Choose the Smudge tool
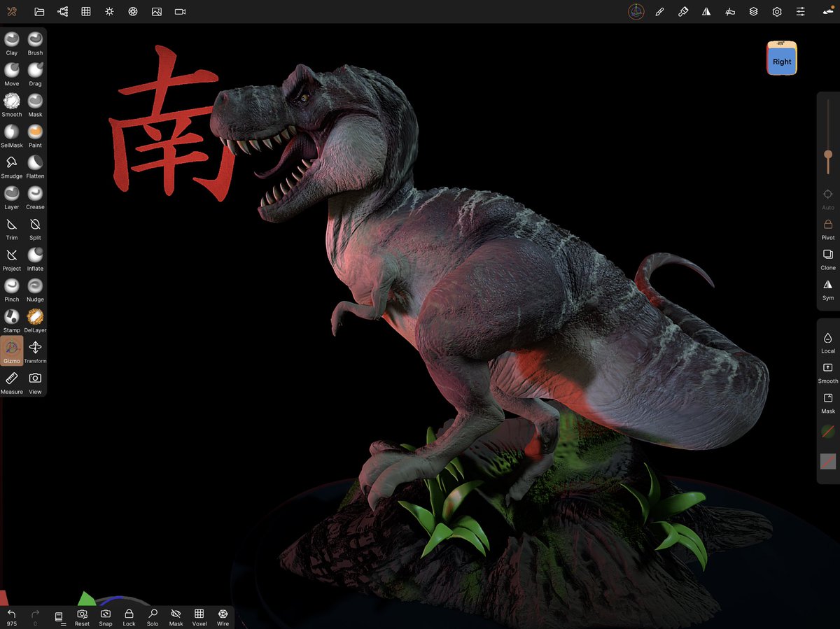Image resolution: width=840 pixels, height=629 pixels. pos(12,166)
